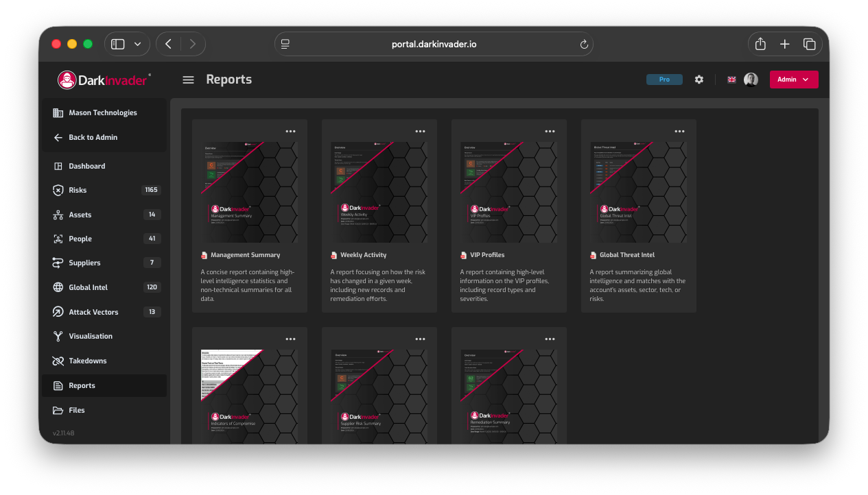Click the Safari sidebar toggle icon
Viewport: 868px width, 495px height.
(x=118, y=44)
